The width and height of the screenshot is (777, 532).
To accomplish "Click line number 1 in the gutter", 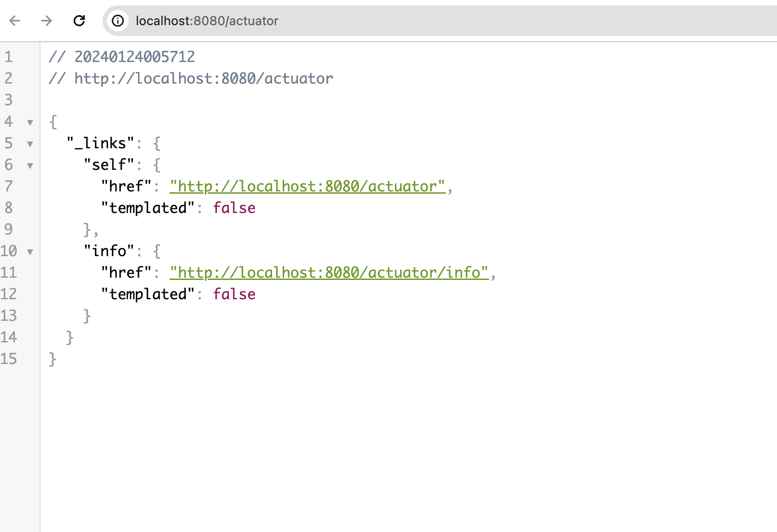I will click(x=9, y=57).
